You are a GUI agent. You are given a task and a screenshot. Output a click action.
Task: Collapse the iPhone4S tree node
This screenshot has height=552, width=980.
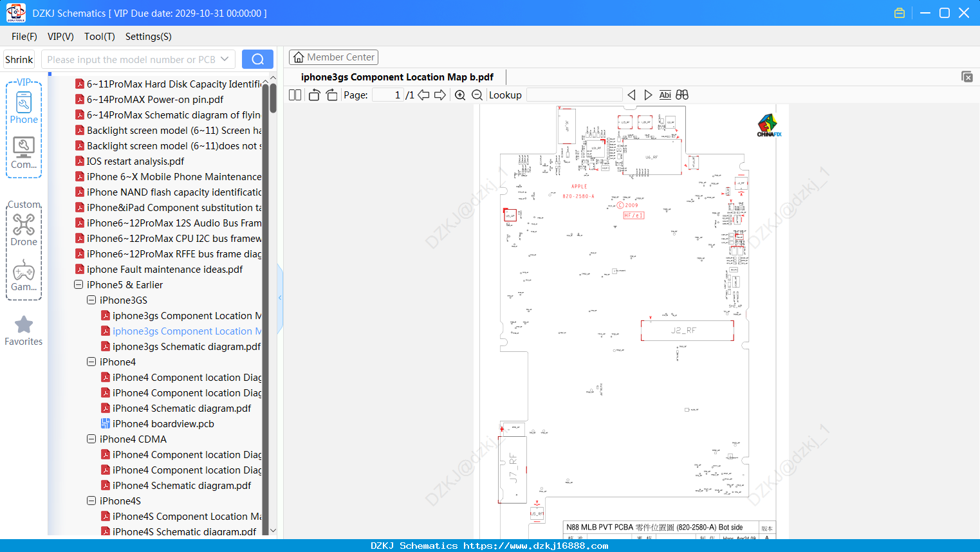coord(91,501)
